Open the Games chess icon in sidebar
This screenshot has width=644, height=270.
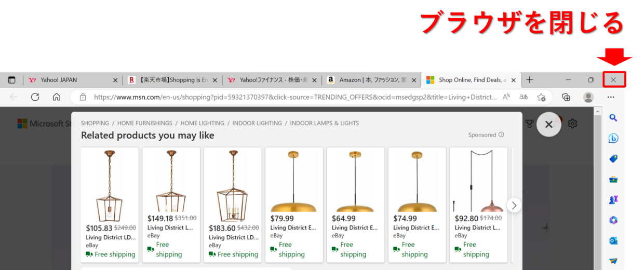click(613, 200)
